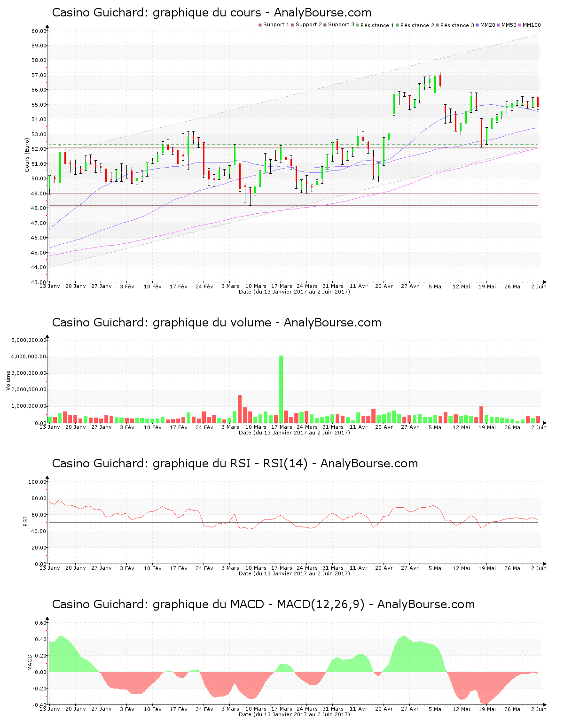Click the pink MM100 legend color square
This screenshot has width=564, height=728.
point(520,25)
